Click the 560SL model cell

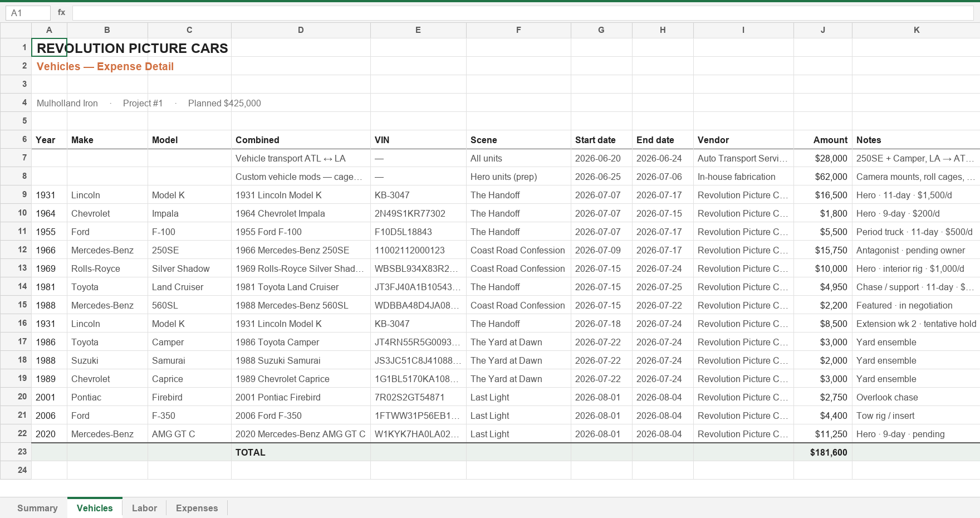pyautogui.click(x=189, y=305)
